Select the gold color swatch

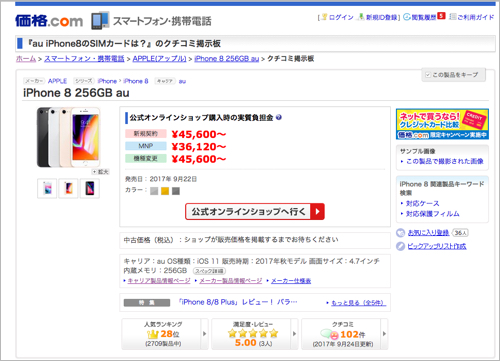165,191
